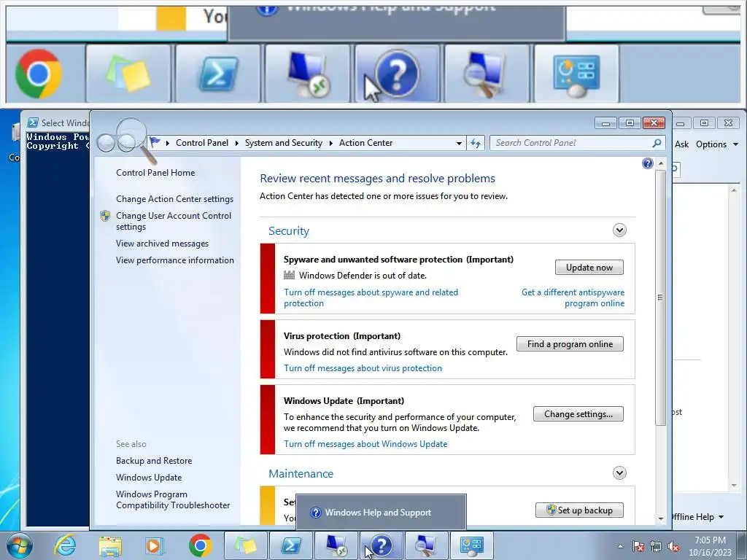Switch to Control Panel taskbar button
The height and width of the screenshot is (560, 747).
pos(471,545)
